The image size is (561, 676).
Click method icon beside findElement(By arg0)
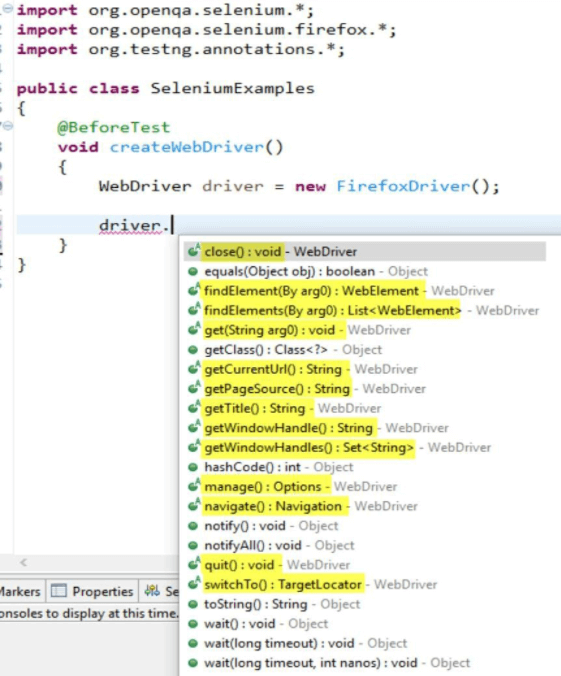(194, 290)
